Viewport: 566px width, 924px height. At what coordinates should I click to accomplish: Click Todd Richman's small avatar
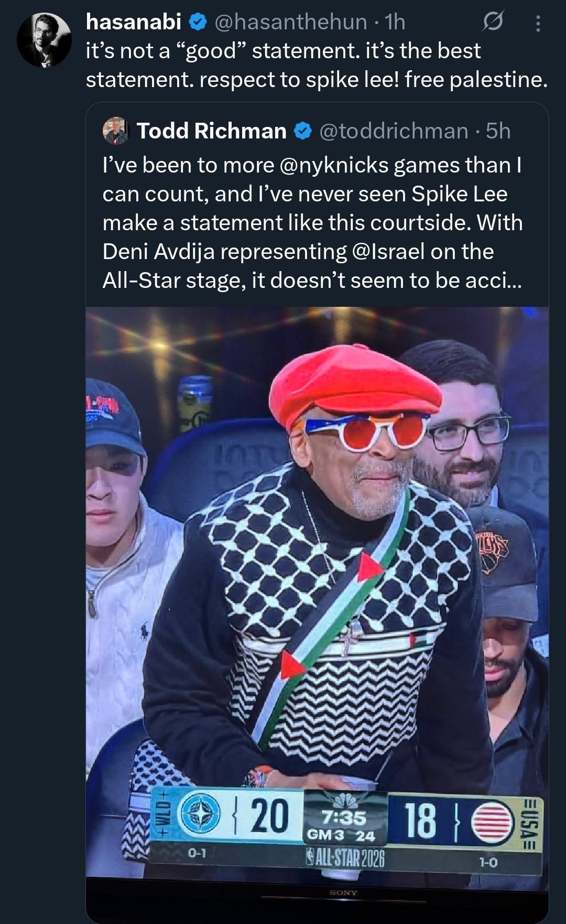116,131
